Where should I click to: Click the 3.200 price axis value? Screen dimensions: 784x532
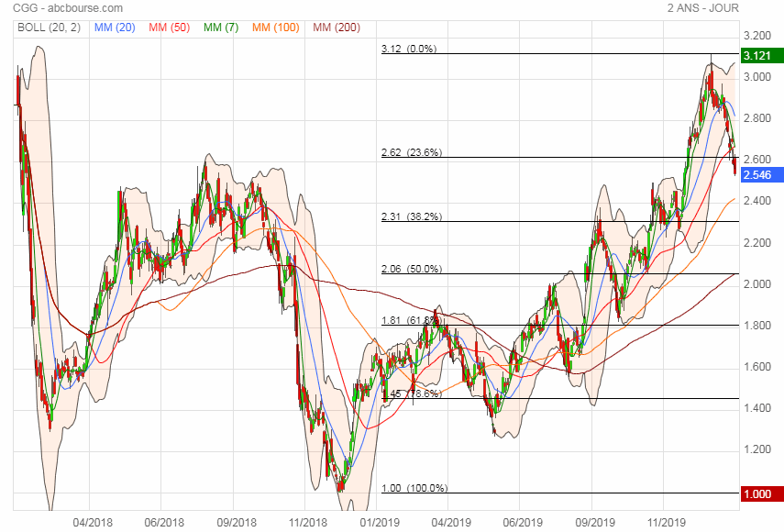coord(757,36)
